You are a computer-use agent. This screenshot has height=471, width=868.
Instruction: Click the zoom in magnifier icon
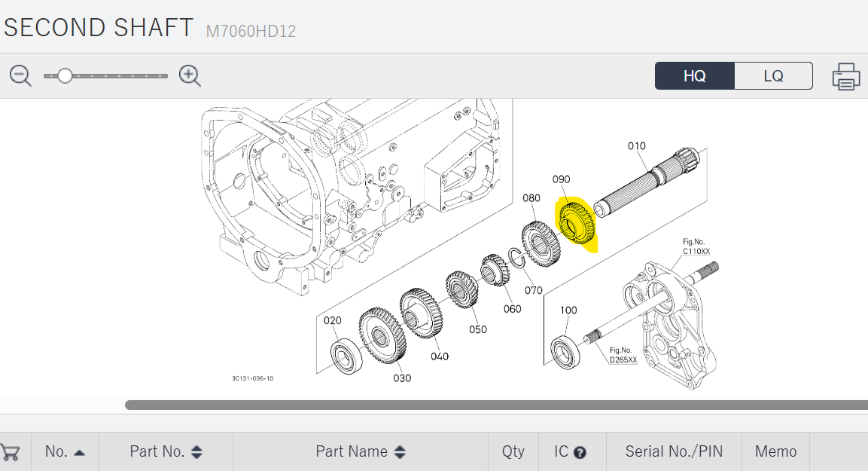(189, 75)
